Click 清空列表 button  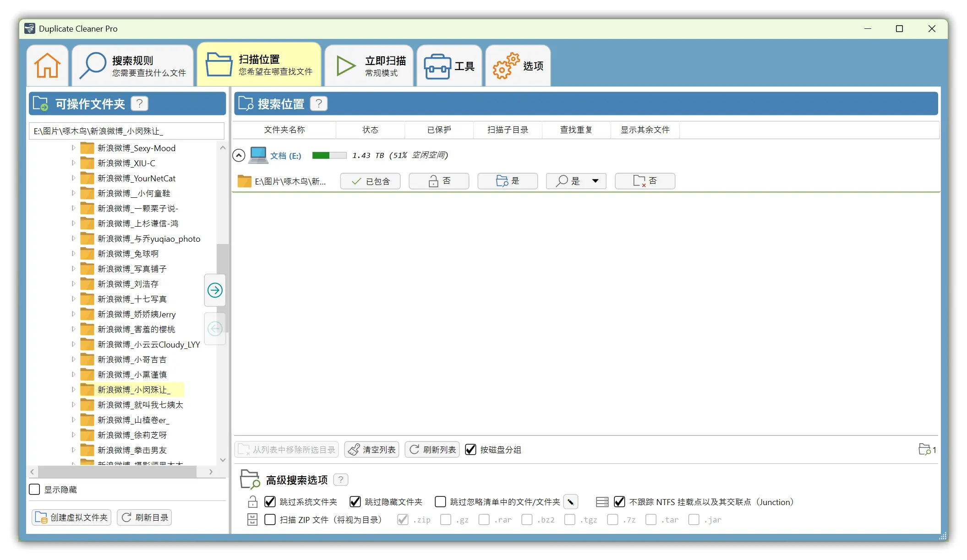[372, 450]
